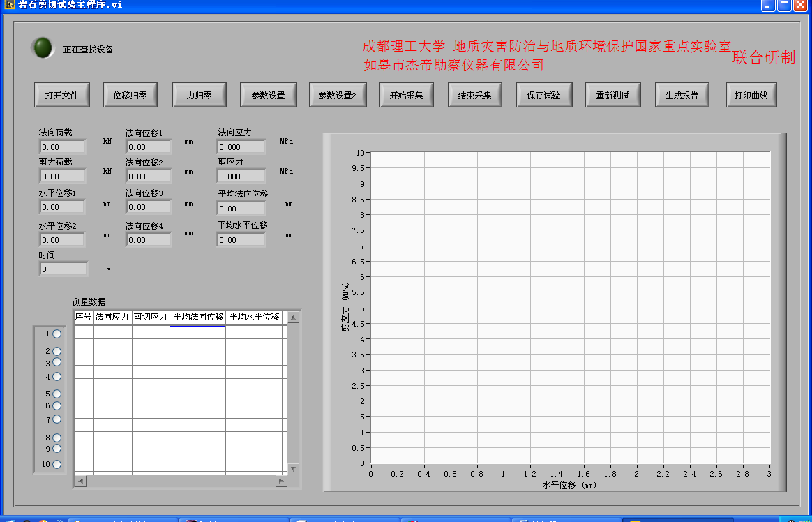Save the test via 保存试验
This screenshot has height=522, width=812.
coord(543,96)
